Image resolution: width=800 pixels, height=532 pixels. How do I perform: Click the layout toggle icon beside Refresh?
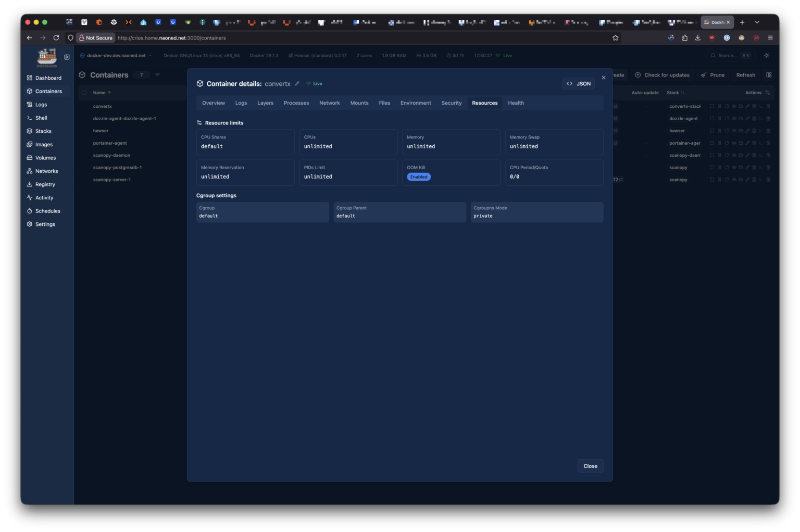[769, 75]
